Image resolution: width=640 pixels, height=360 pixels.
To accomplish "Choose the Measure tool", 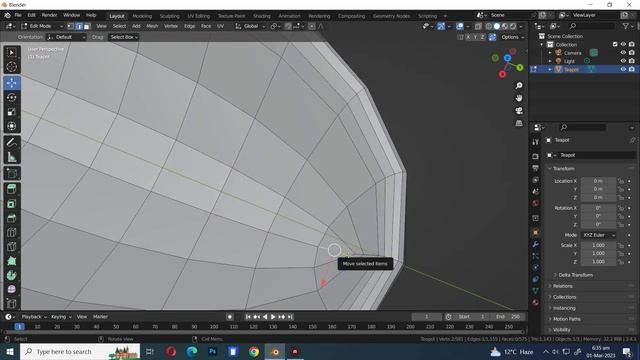I will coord(11,157).
